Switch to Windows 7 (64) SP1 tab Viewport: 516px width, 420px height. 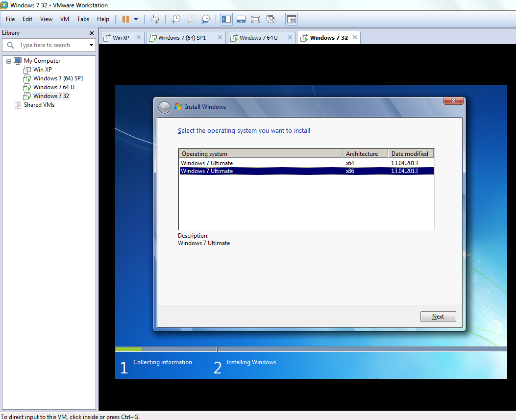click(x=182, y=38)
